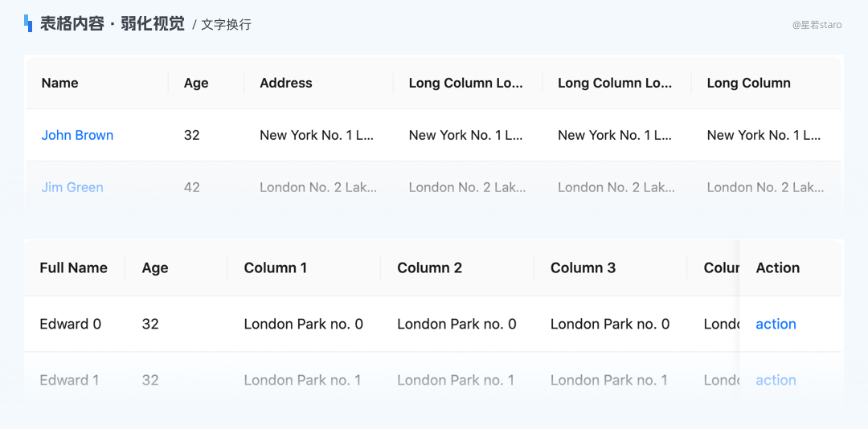This screenshot has height=429, width=868.
Task: Select the Edward 1 name cell
Action: click(69, 380)
